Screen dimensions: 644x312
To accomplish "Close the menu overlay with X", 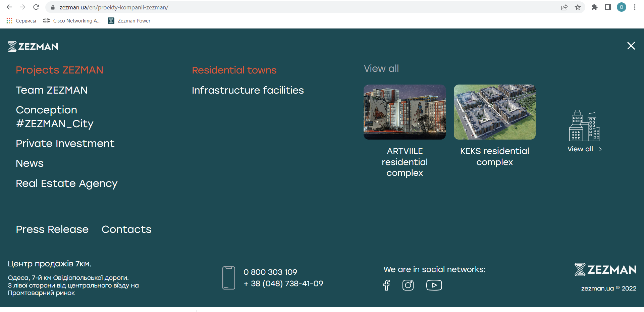I will [x=631, y=46].
